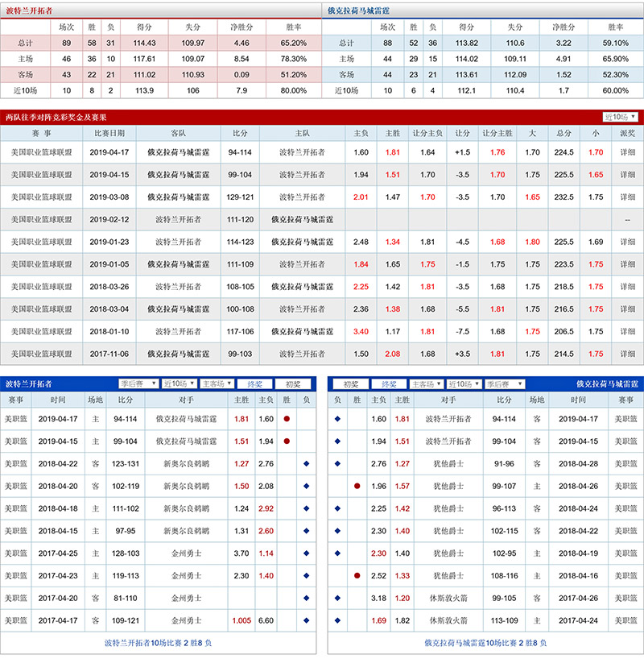Switch to 初奖 in 俄克拉荷马城雷霆 panel
The image size is (644, 659).
pos(351,384)
